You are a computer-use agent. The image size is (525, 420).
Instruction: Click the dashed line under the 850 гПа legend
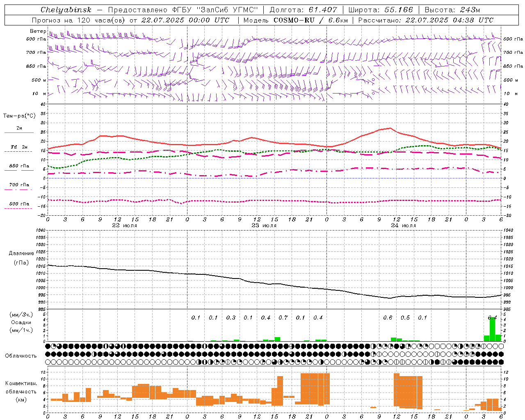coord(18,170)
